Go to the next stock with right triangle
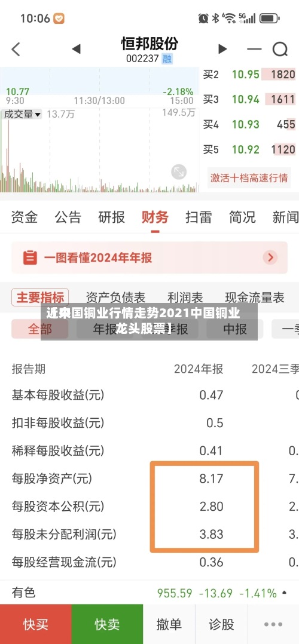The height and width of the screenshot is (644, 299). click(x=222, y=49)
